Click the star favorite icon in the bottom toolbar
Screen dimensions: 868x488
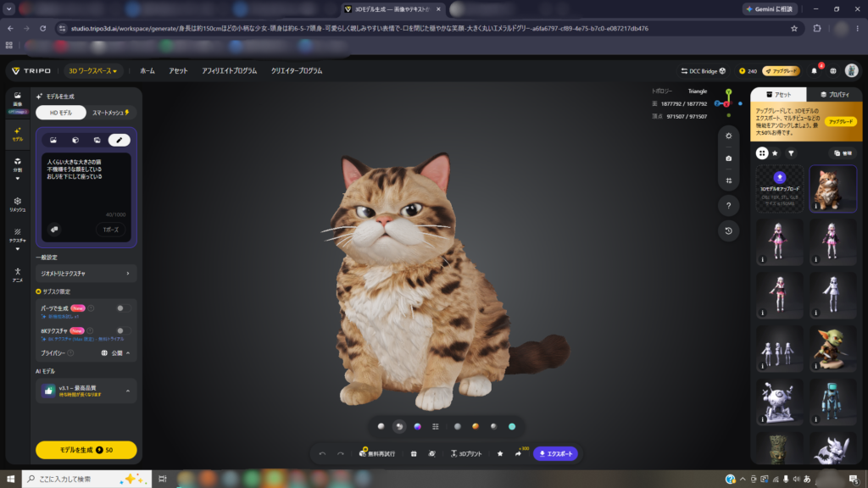tap(500, 454)
